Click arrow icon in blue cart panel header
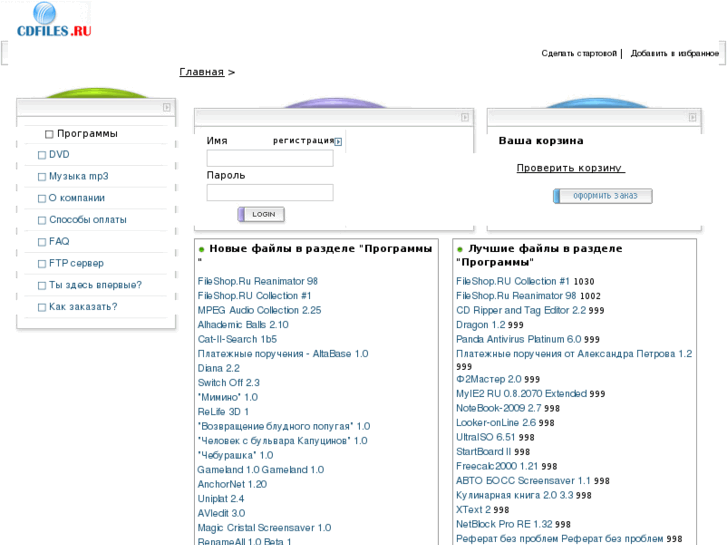Viewport: 727px width, 545px height. point(692,117)
